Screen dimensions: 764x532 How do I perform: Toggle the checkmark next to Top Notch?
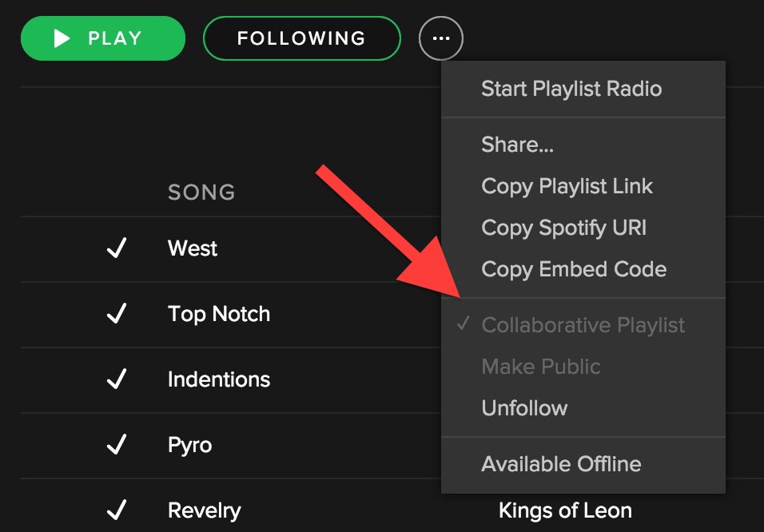tap(117, 314)
